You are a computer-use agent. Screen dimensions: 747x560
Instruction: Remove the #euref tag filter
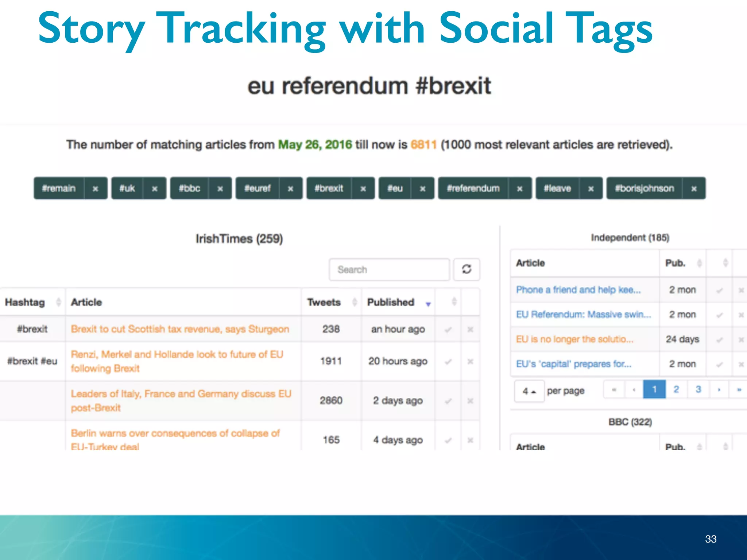pyautogui.click(x=291, y=188)
